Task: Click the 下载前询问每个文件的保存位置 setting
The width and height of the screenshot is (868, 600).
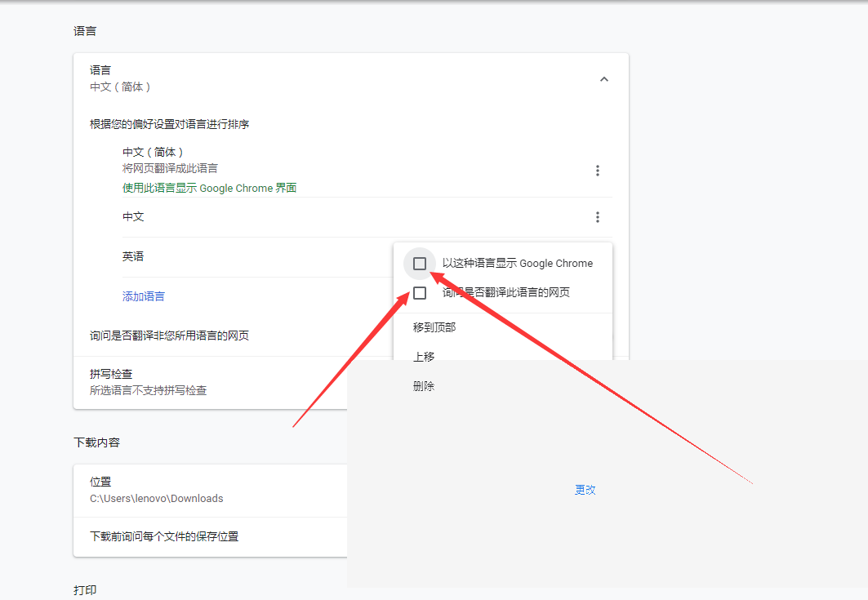Action: pos(164,536)
